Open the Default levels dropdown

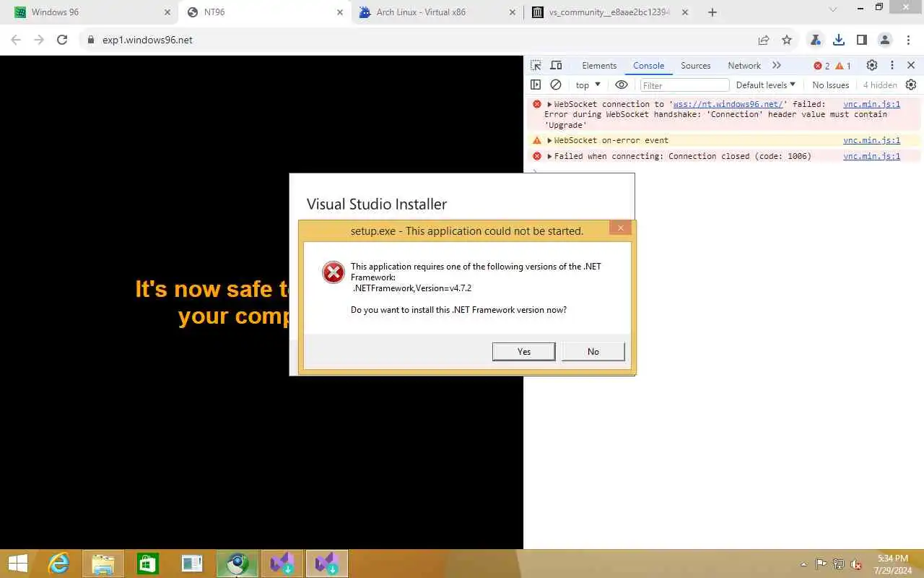pos(766,85)
